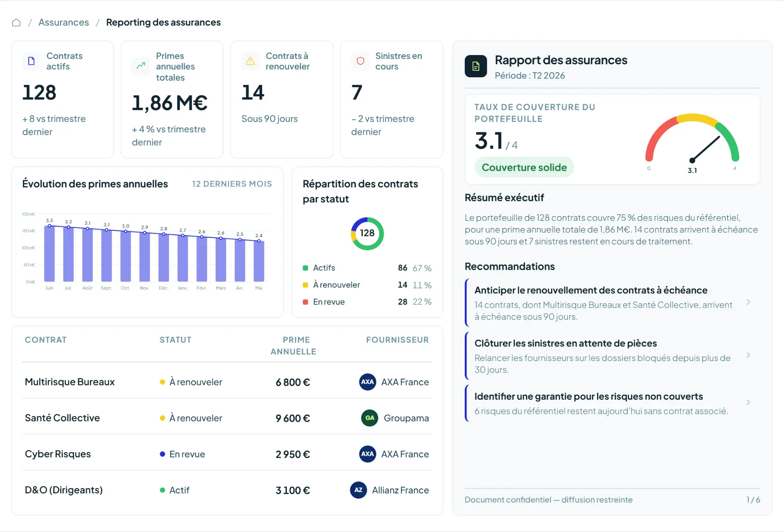
Task: Click the Reporting des assurances breadcrumb
Action: 163,23
